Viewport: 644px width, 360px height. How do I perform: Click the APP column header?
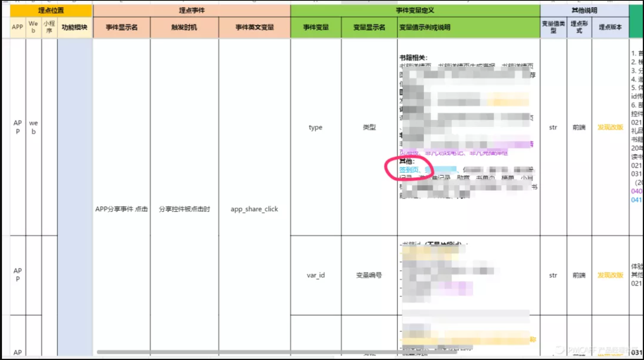pyautogui.click(x=17, y=27)
